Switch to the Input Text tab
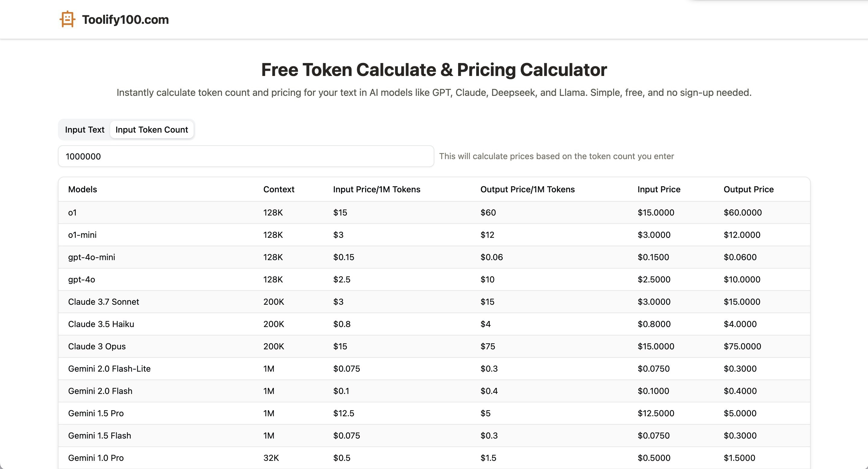This screenshot has height=469, width=868. (x=84, y=130)
